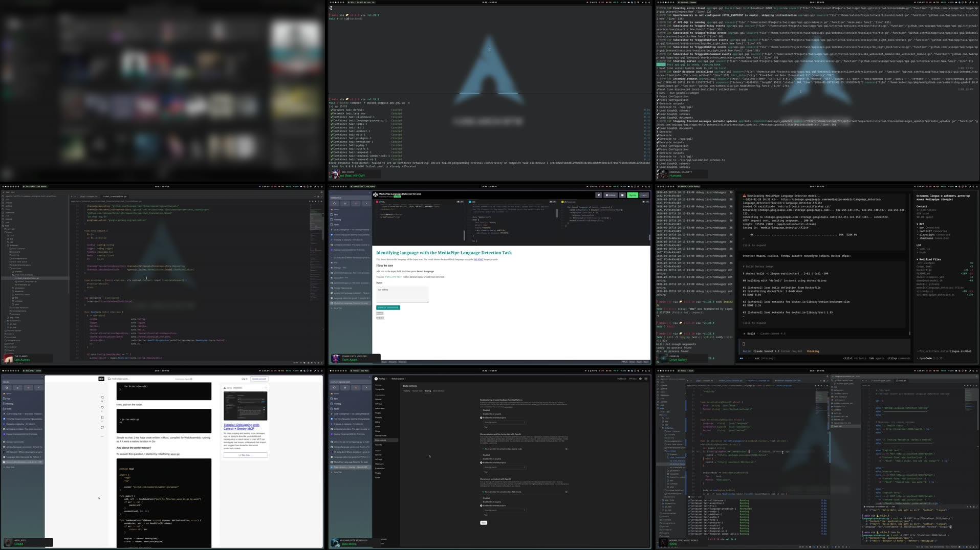Image resolution: width=980 pixels, height=550 pixels.
Task: Open the Select projects dropdown under model feedback sharing
Action: tap(505, 423)
